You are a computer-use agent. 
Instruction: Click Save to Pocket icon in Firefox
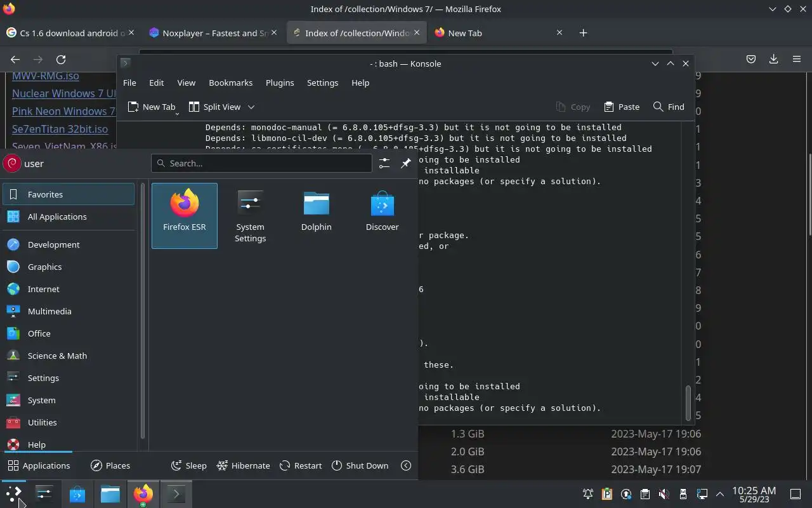[751, 59]
